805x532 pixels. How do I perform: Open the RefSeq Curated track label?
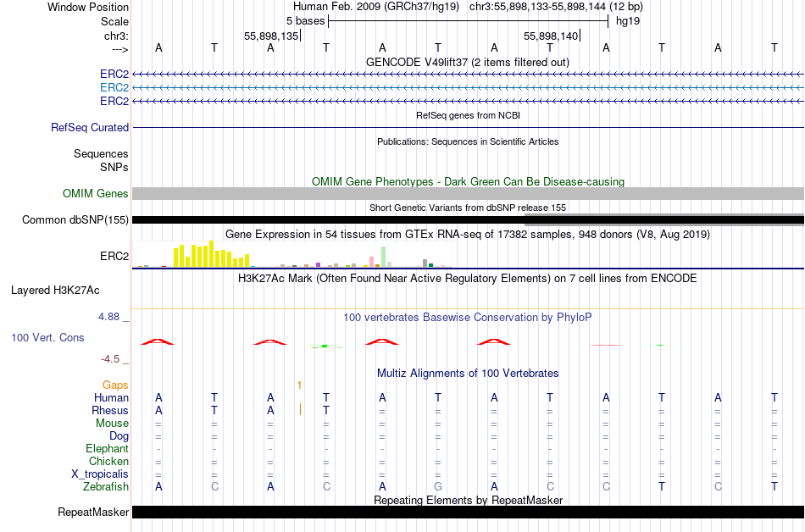coord(90,127)
